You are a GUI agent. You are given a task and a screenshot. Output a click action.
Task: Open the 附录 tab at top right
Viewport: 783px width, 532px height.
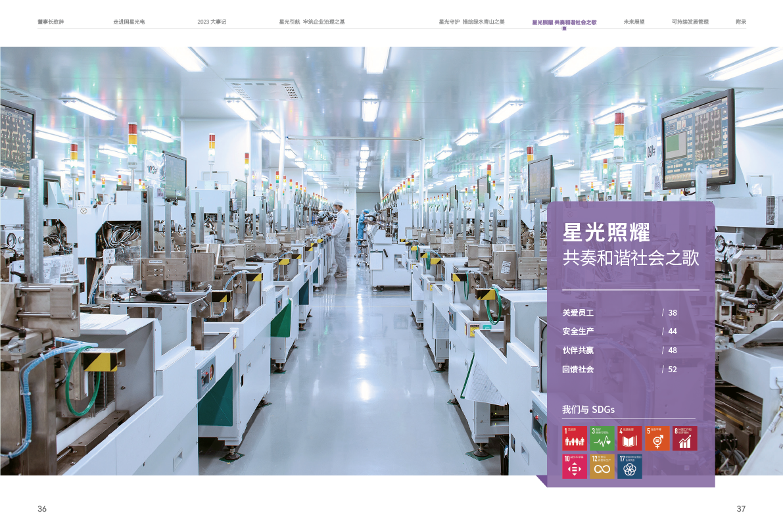tap(740, 22)
